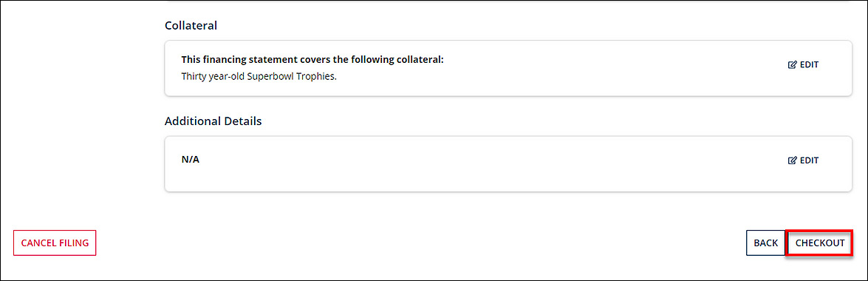
Task: Open the EDIT link for Collateral section
Action: pyautogui.click(x=803, y=65)
